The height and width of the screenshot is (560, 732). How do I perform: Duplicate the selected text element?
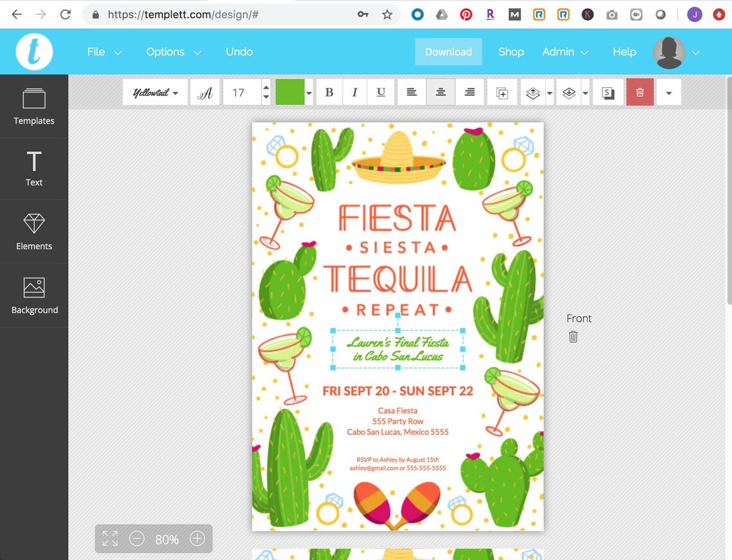click(x=501, y=92)
